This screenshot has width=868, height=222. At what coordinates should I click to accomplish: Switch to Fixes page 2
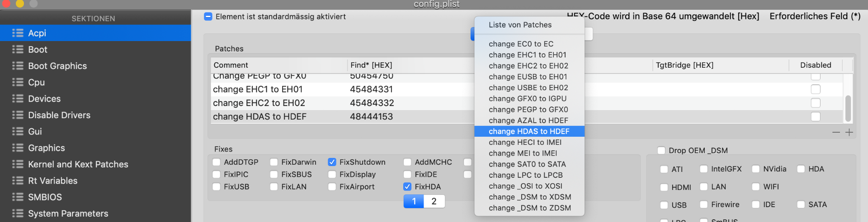[434, 201]
